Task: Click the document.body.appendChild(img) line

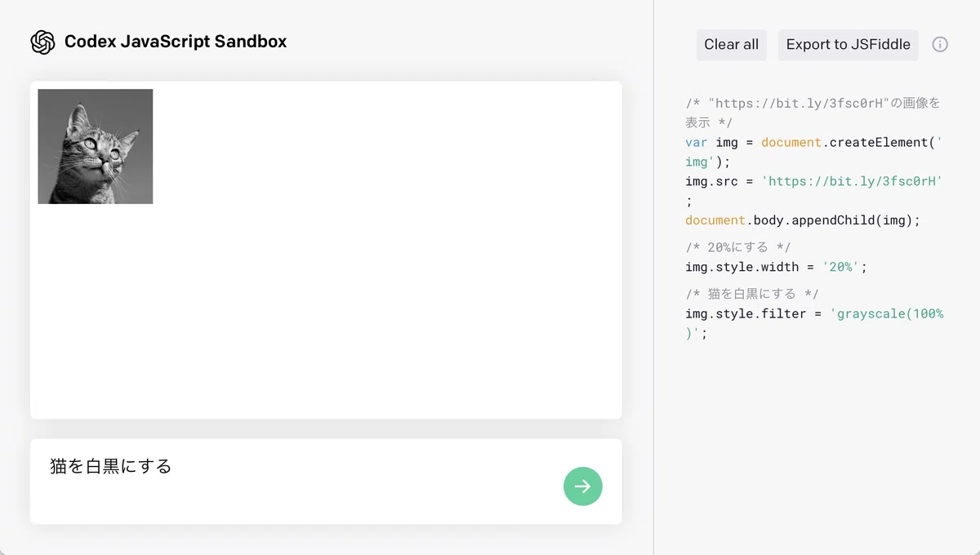Action: coord(803,220)
